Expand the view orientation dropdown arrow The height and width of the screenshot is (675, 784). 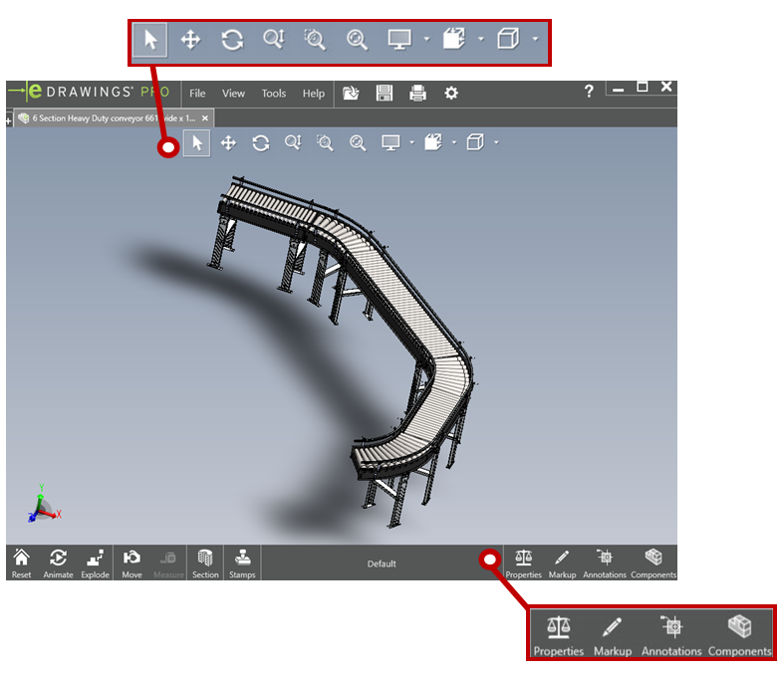[x=454, y=143]
